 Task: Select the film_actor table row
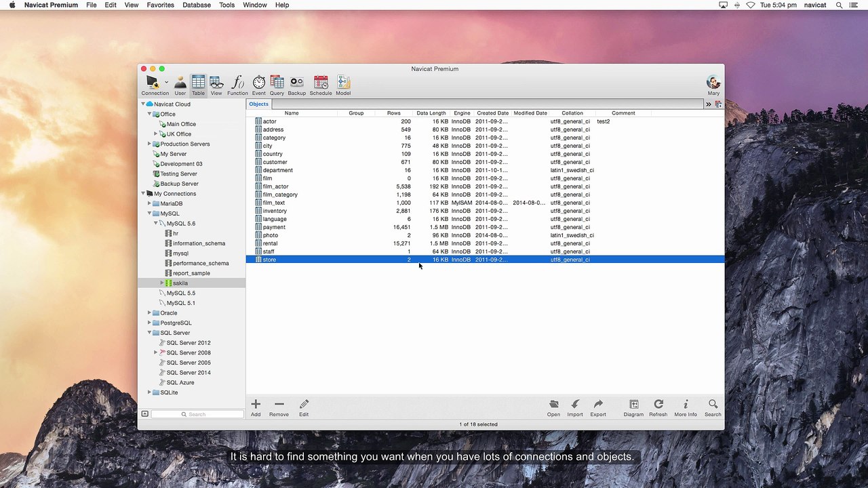point(485,186)
